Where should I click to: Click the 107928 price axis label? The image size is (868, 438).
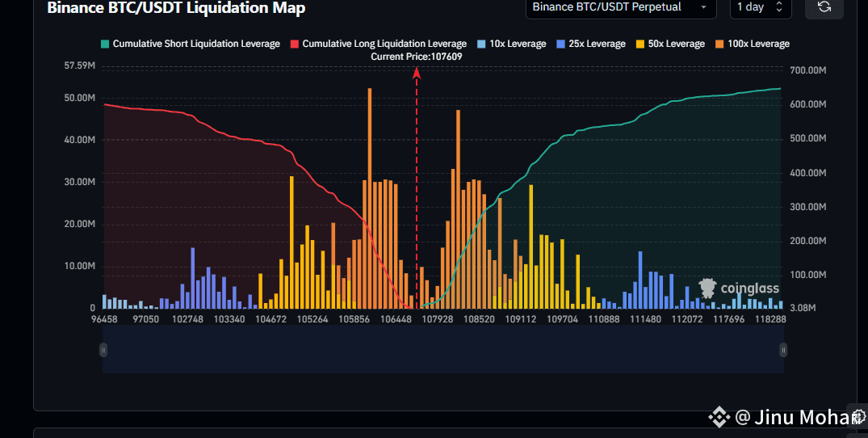[x=438, y=319]
